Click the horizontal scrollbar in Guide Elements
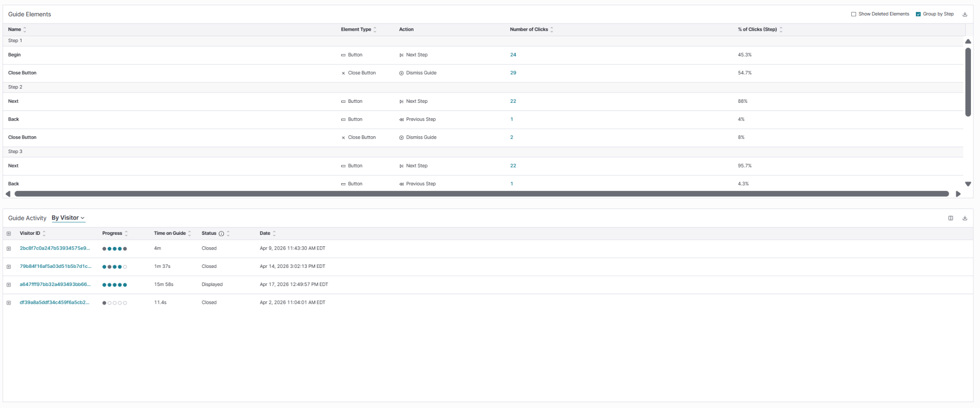This screenshot has height=408, width=980. point(482,194)
